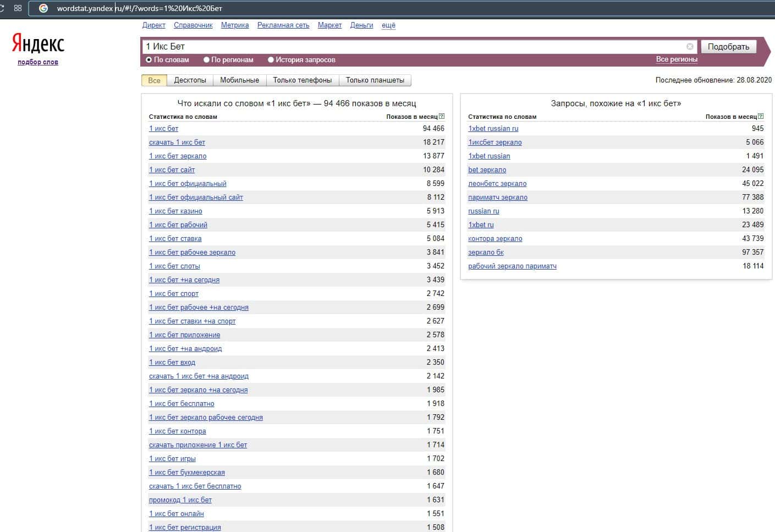Open the browser tab grid icon

pyautogui.click(x=18, y=8)
